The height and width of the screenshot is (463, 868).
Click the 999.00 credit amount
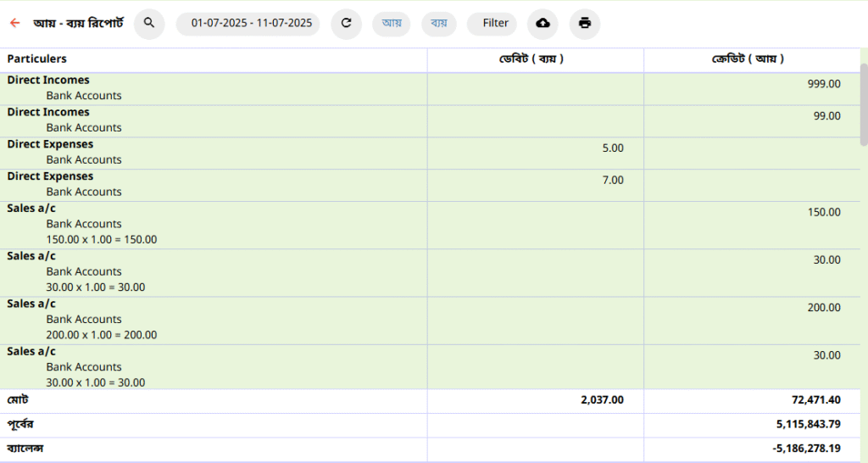pyautogui.click(x=824, y=84)
